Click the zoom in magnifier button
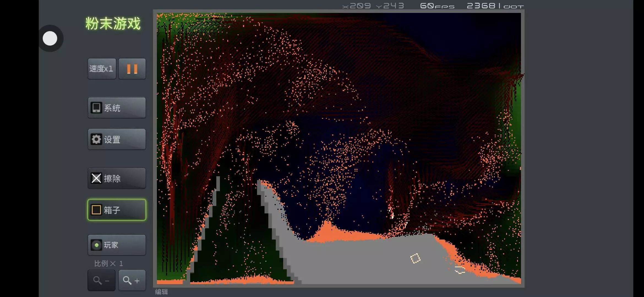The height and width of the screenshot is (297, 644). point(132,280)
